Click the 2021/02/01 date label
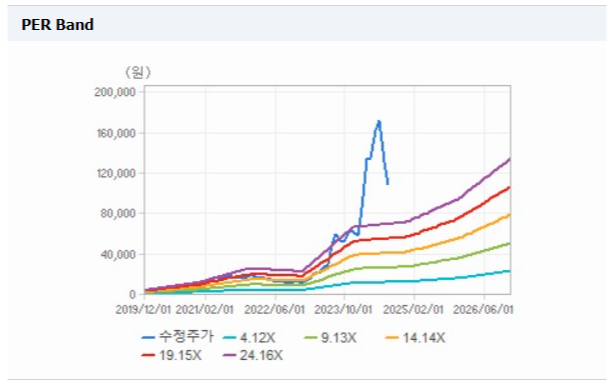The image size is (615, 390). tap(204, 310)
